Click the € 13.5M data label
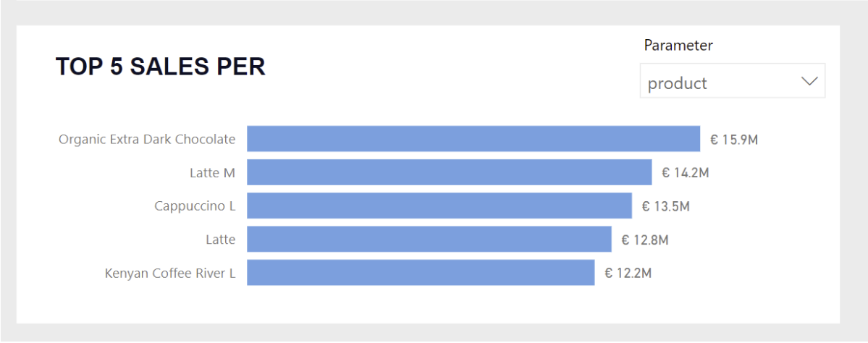The height and width of the screenshot is (343, 868). [x=665, y=206]
